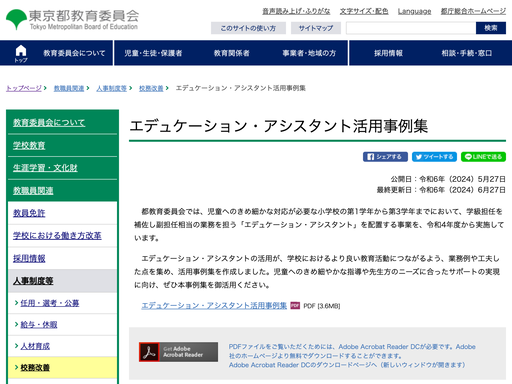
Task: Open the Language link
Action: click(x=414, y=11)
